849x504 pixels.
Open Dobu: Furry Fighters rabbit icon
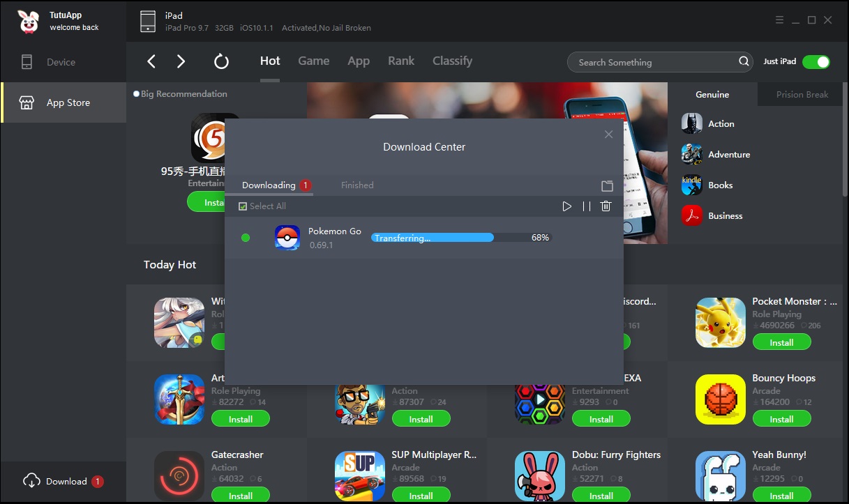click(x=540, y=475)
